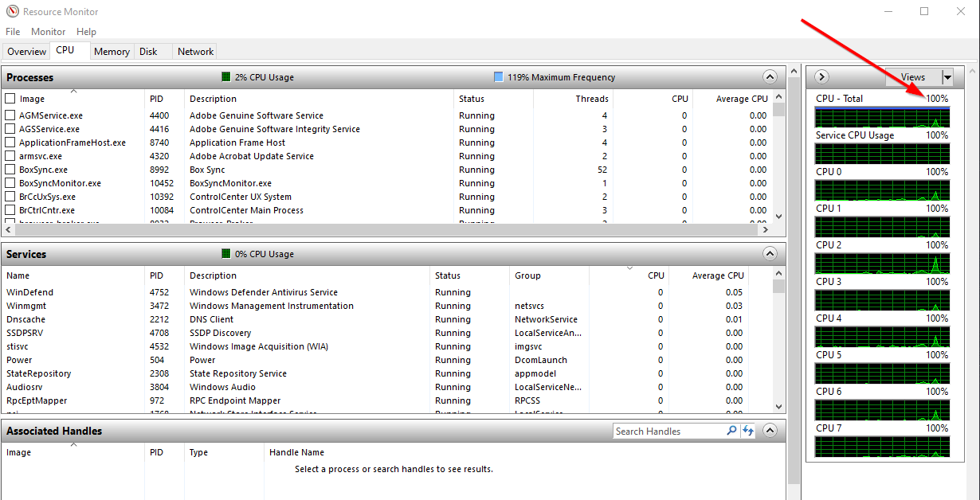The image size is (980, 500).
Task: Check the BrCcUxSys.exe process checkbox
Action: click(10, 197)
